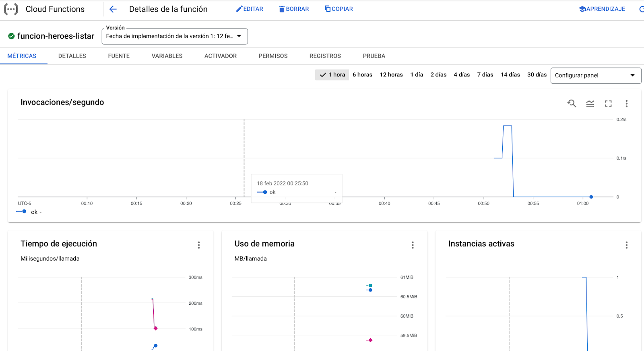Switch to the REGISTROS tab

[325, 56]
